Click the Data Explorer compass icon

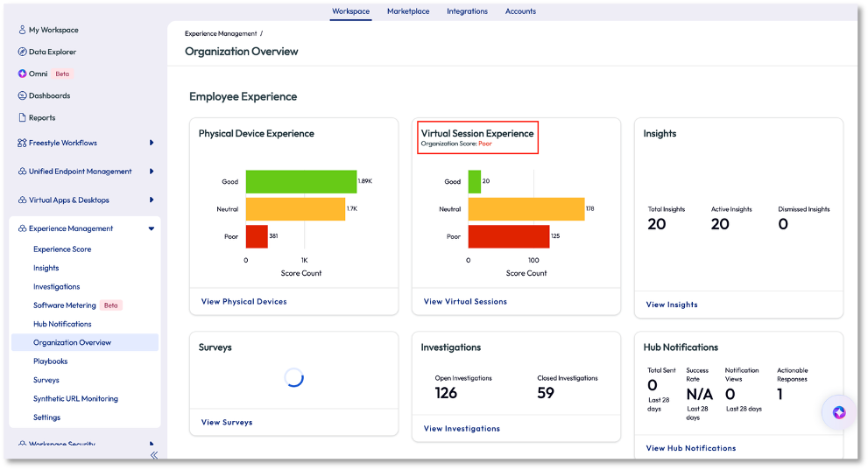pos(22,52)
